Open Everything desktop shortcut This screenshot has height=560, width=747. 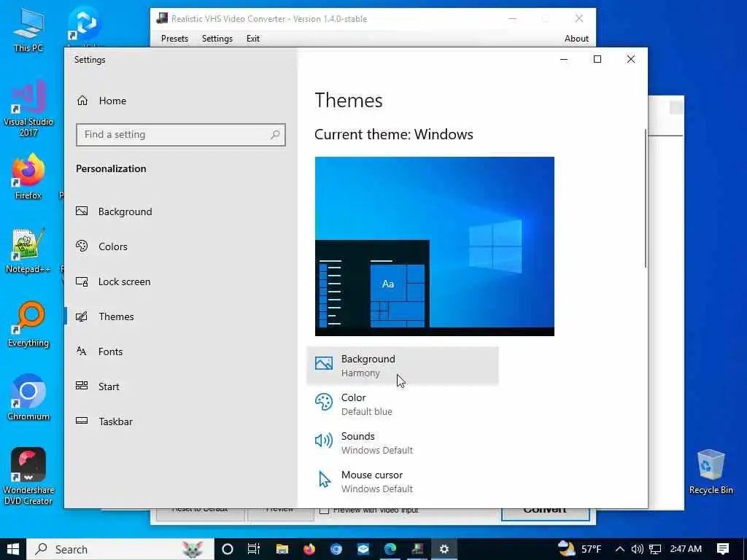tap(28, 324)
